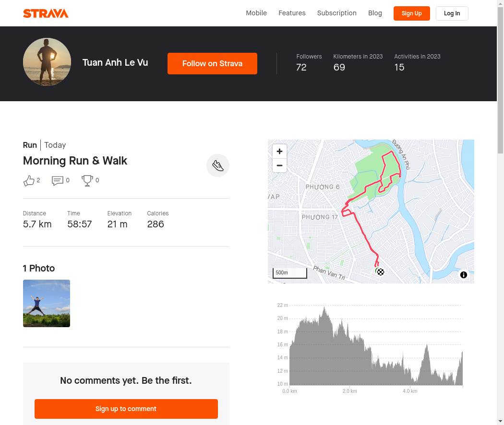
Task: Click the running shoe activity icon
Action: tap(218, 166)
